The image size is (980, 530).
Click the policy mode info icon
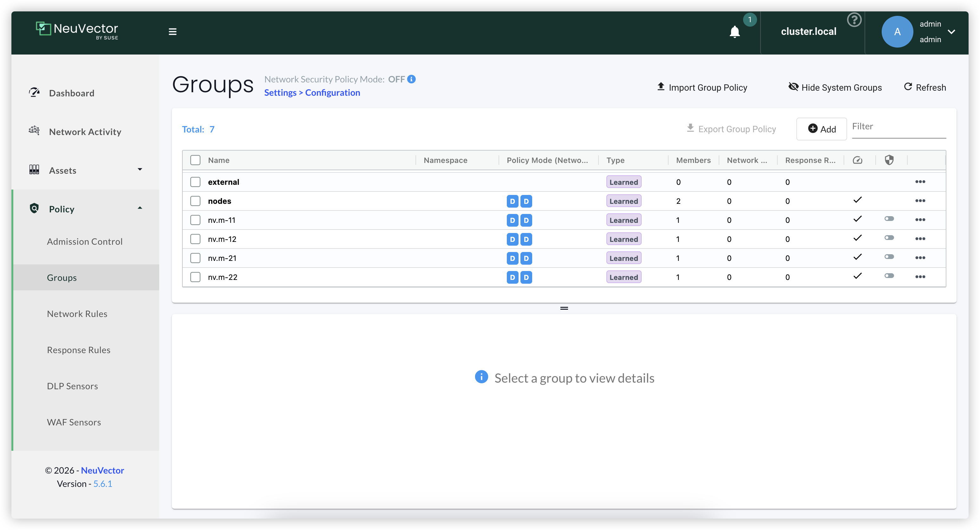click(411, 79)
